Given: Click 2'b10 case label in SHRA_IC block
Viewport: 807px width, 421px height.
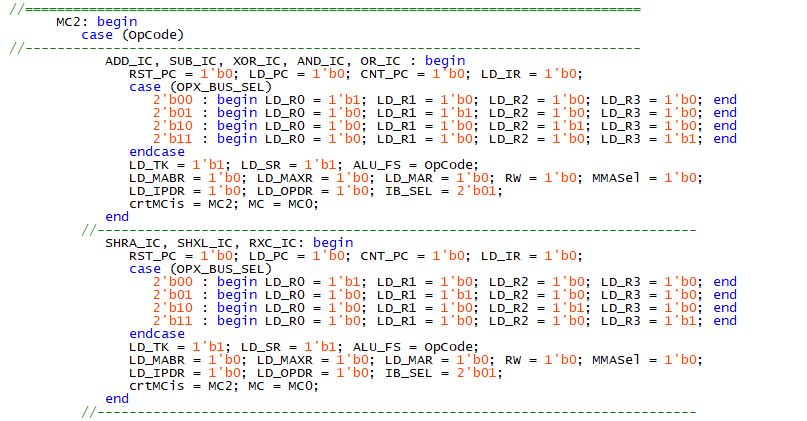Looking at the screenshot, I should point(173,308).
